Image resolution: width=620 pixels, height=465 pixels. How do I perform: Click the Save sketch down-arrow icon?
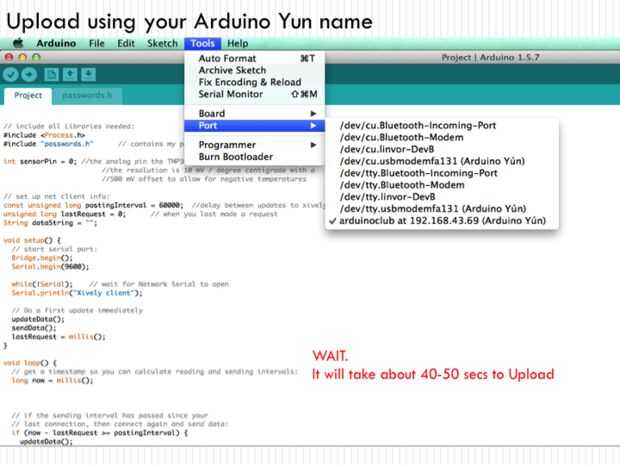[88, 74]
